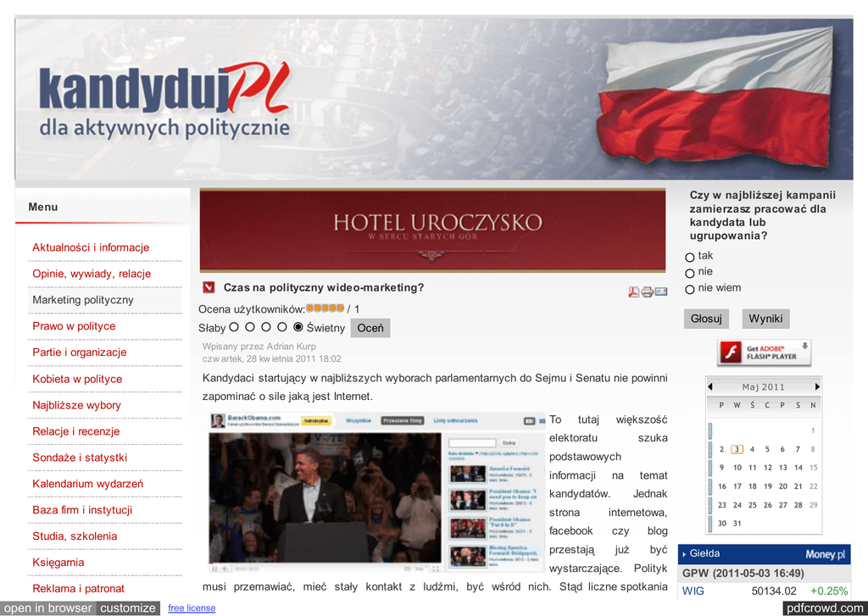Click the Money.pl logo in Giełda widget

click(x=825, y=554)
